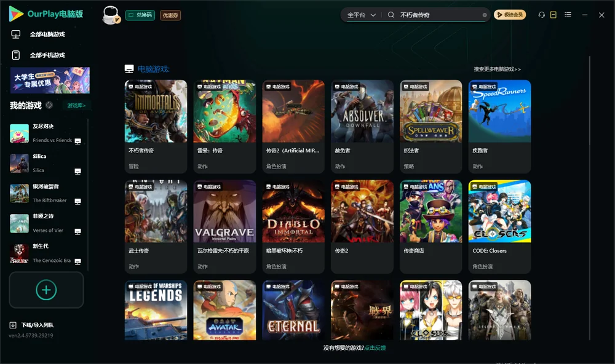Click the yellow mini-window icon in title bar

coord(553,15)
